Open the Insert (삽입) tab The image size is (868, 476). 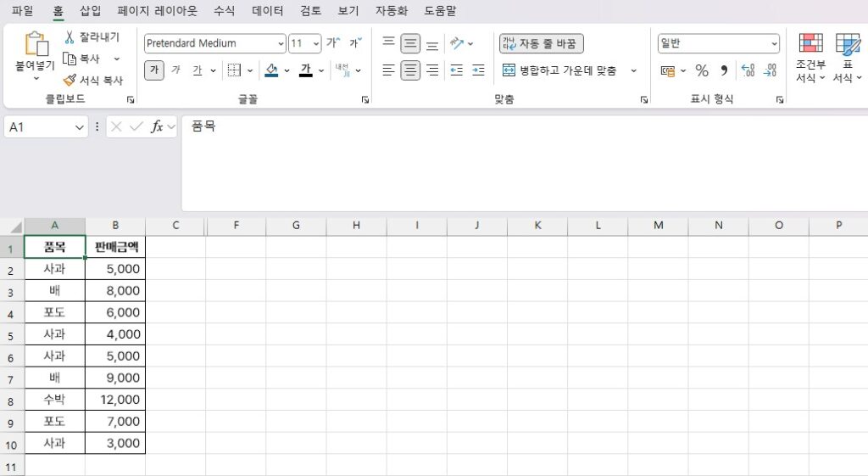90,11
